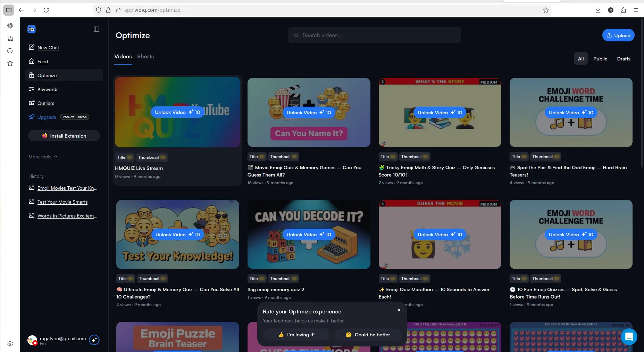Reload the page
The image size is (644, 352).
click(x=46, y=10)
